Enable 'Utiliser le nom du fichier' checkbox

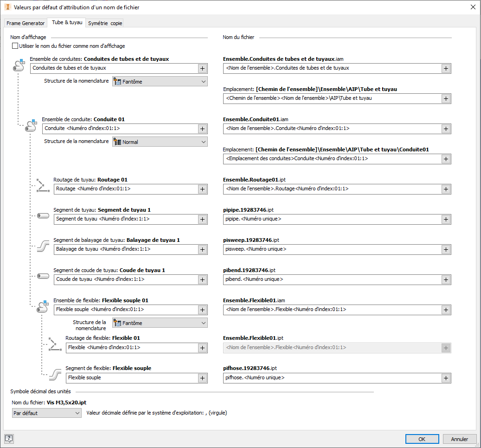pyautogui.click(x=15, y=46)
